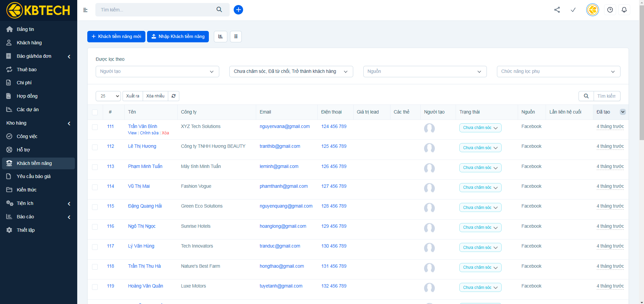Expand the Nguồn filter dropdown

pos(424,72)
